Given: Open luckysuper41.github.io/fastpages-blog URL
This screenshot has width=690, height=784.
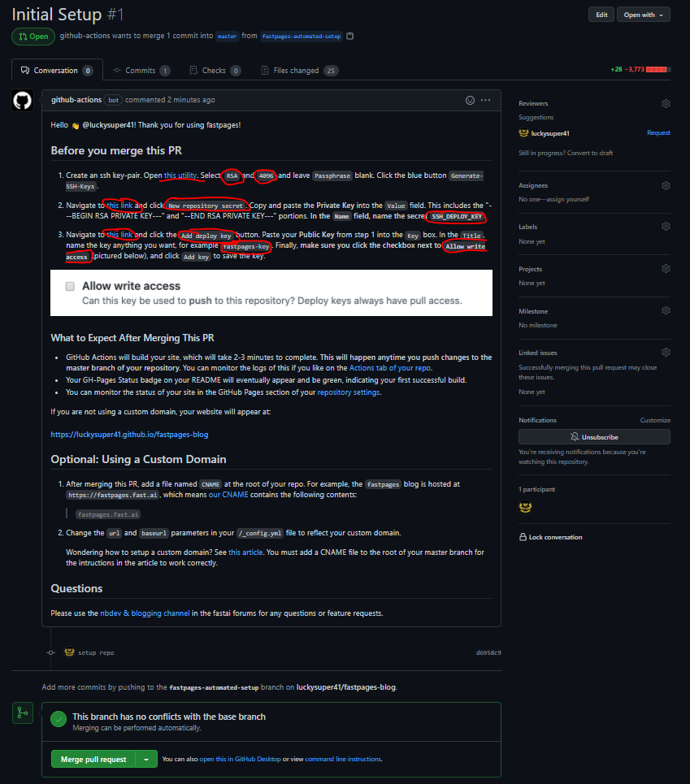Looking at the screenshot, I should point(129,435).
